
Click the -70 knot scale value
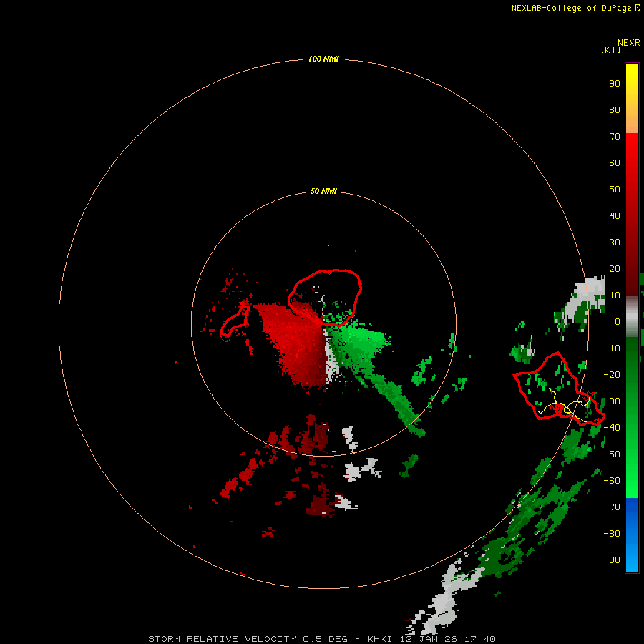click(612, 507)
